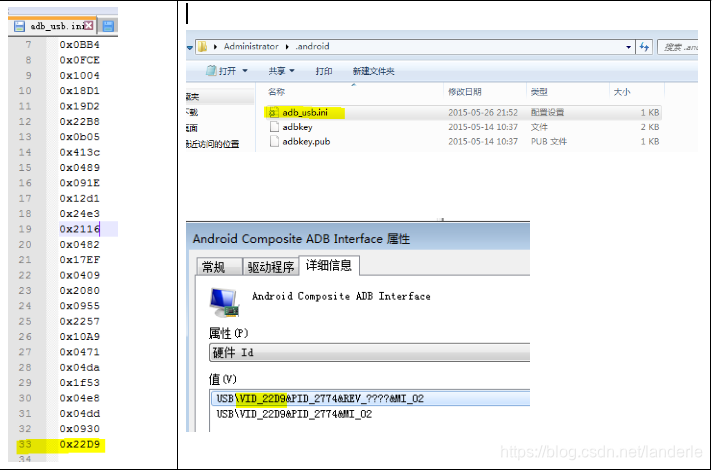This screenshot has width=712, height=470.
Task: Click 最近访问的位置 in navigation pane
Action: [213, 144]
